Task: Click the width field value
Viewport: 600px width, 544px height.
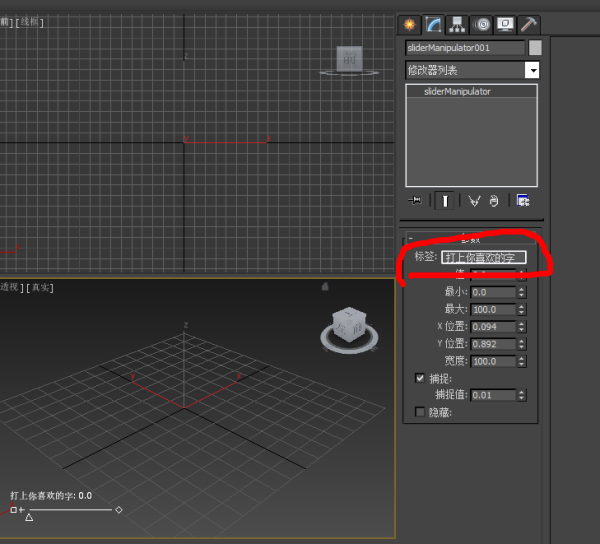Action: (x=493, y=362)
